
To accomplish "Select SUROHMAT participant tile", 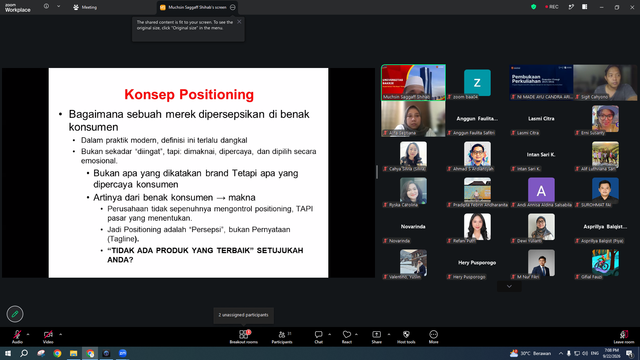I will coord(605,191).
